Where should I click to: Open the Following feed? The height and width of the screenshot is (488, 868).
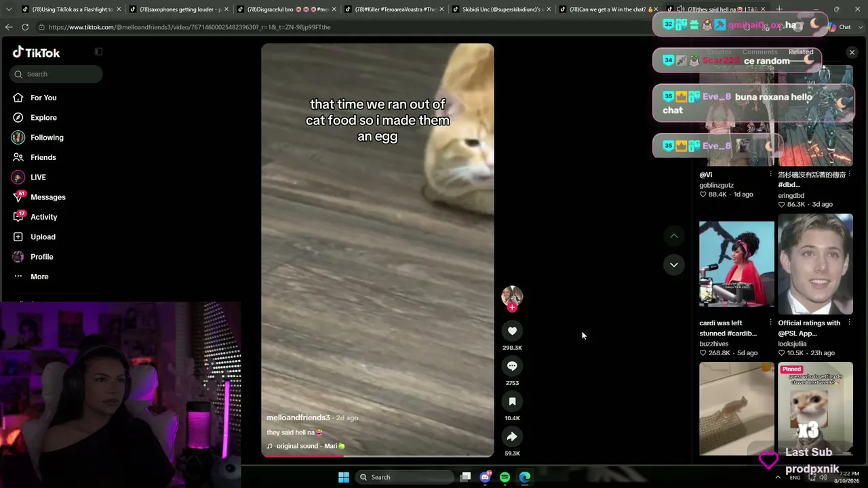(x=47, y=138)
